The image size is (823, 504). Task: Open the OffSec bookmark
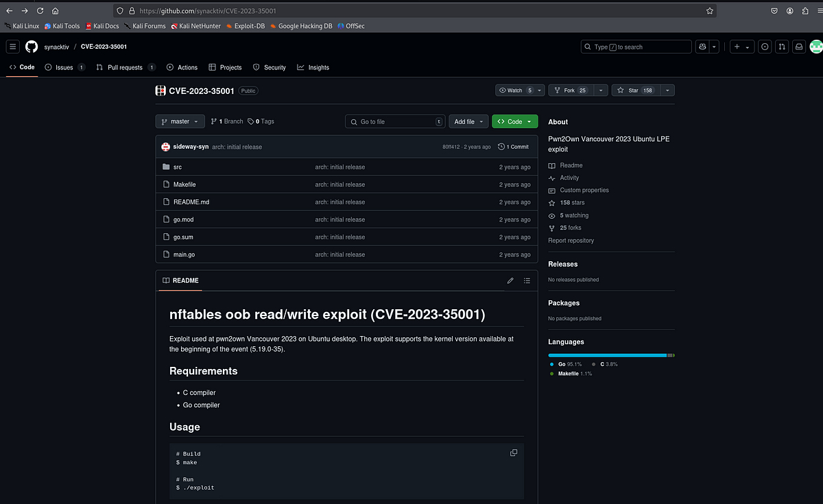pos(351,26)
